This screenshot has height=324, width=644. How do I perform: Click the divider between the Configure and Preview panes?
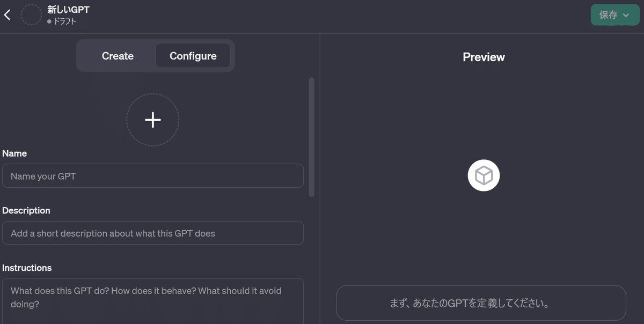[320, 179]
